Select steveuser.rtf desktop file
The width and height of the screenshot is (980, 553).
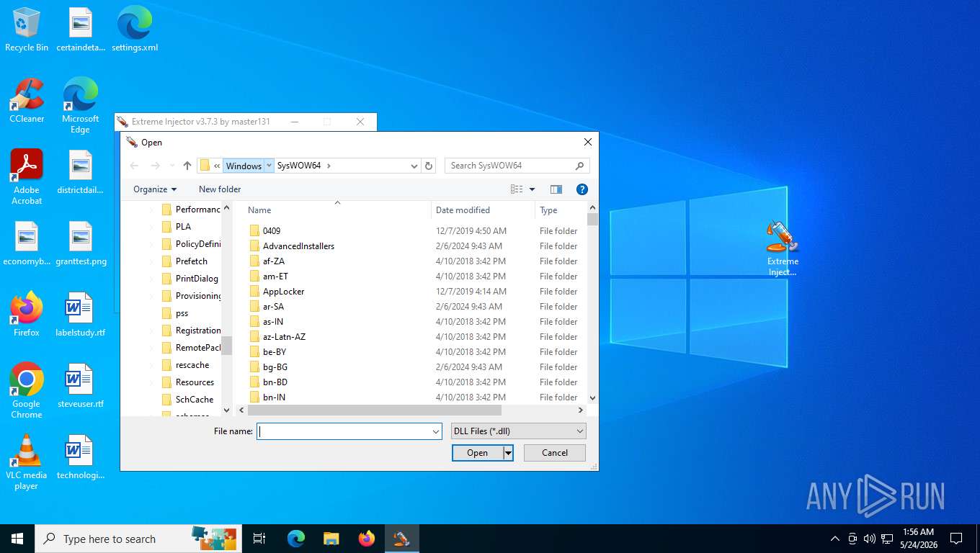click(x=80, y=385)
